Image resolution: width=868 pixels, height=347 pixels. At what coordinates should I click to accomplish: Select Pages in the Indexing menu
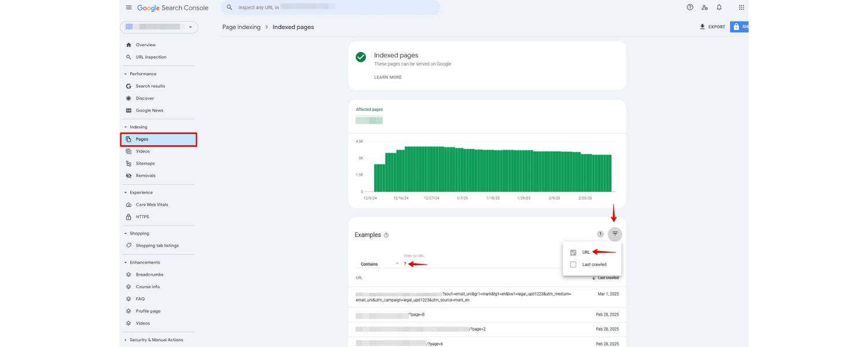point(142,139)
